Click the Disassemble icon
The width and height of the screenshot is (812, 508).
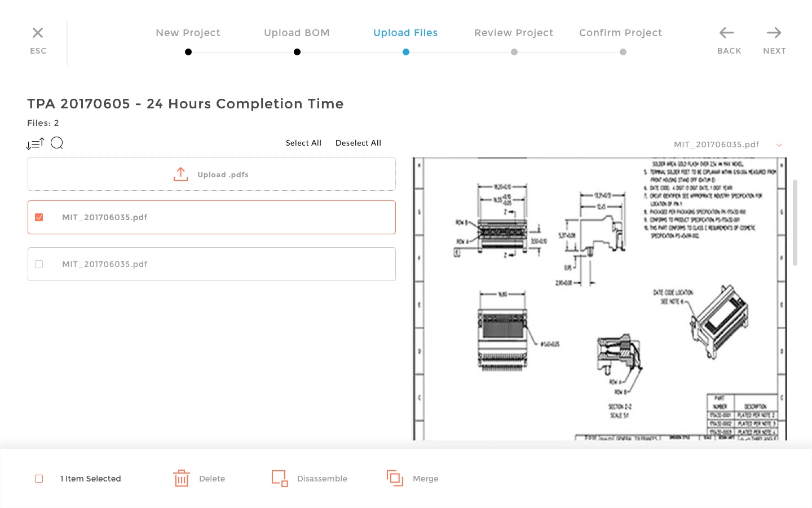tap(280, 478)
